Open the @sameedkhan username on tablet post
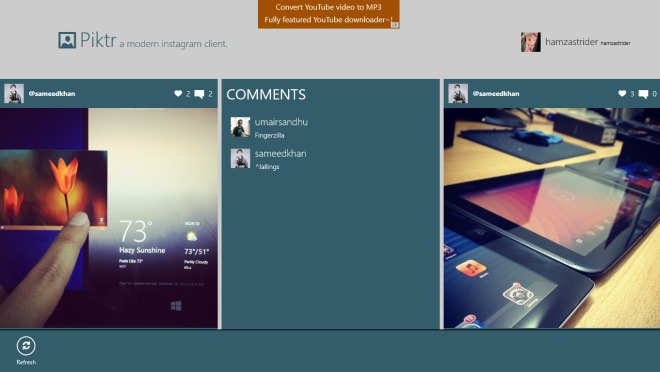660x372 pixels. pyautogui.click(x=496, y=93)
